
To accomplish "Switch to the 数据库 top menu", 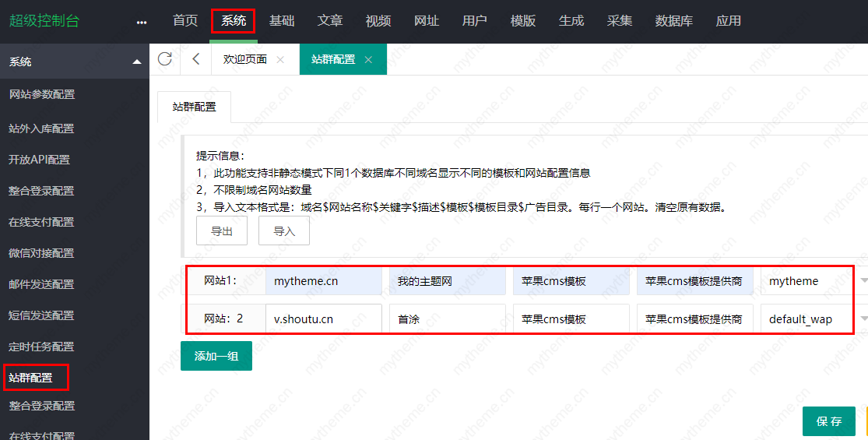I will 673,21.
